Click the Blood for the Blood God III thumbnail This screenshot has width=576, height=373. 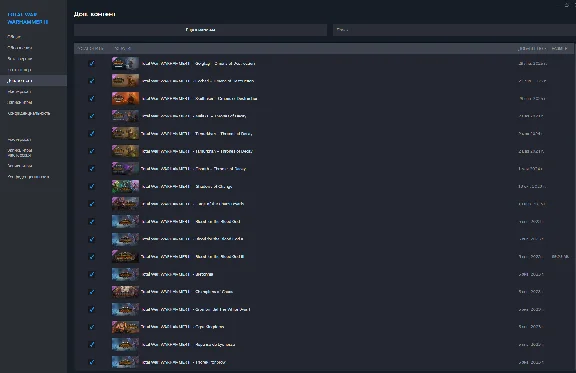125,257
